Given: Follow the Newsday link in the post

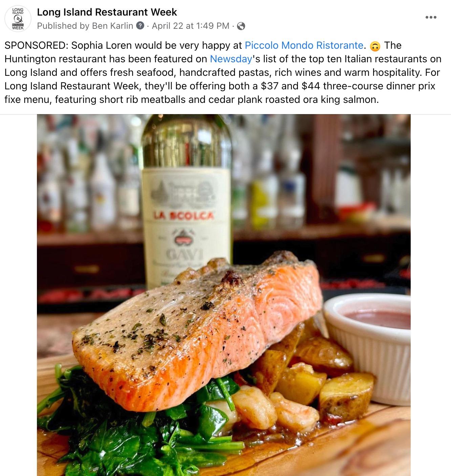Looking at the screenshot, I should coord(231,59).
